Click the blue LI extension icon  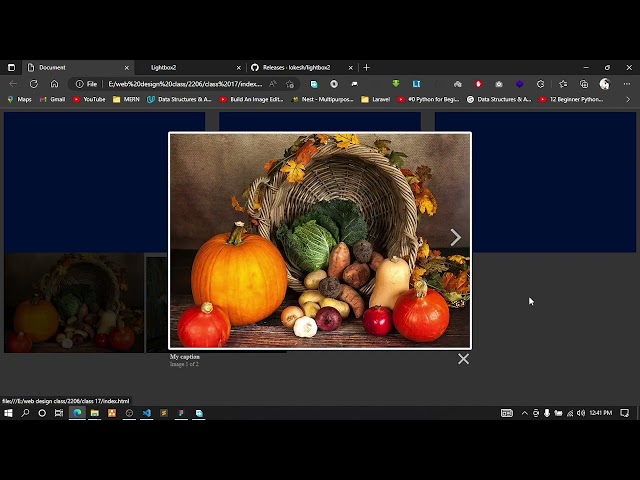coord(416,84)
